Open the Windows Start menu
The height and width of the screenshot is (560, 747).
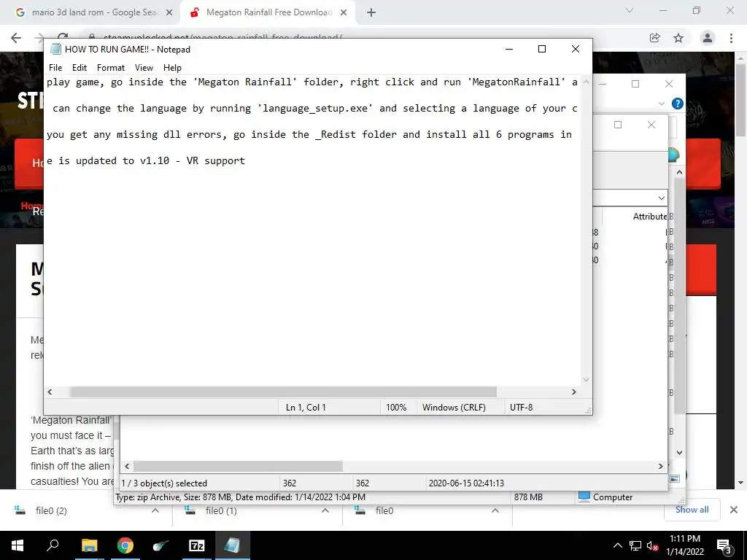18,545
